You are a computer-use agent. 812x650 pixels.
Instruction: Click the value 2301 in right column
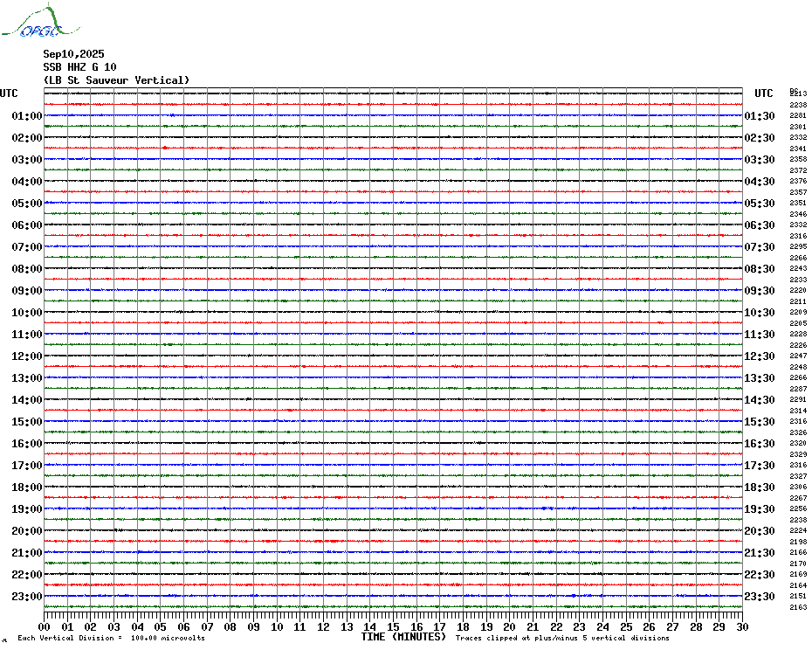point(798,127)
